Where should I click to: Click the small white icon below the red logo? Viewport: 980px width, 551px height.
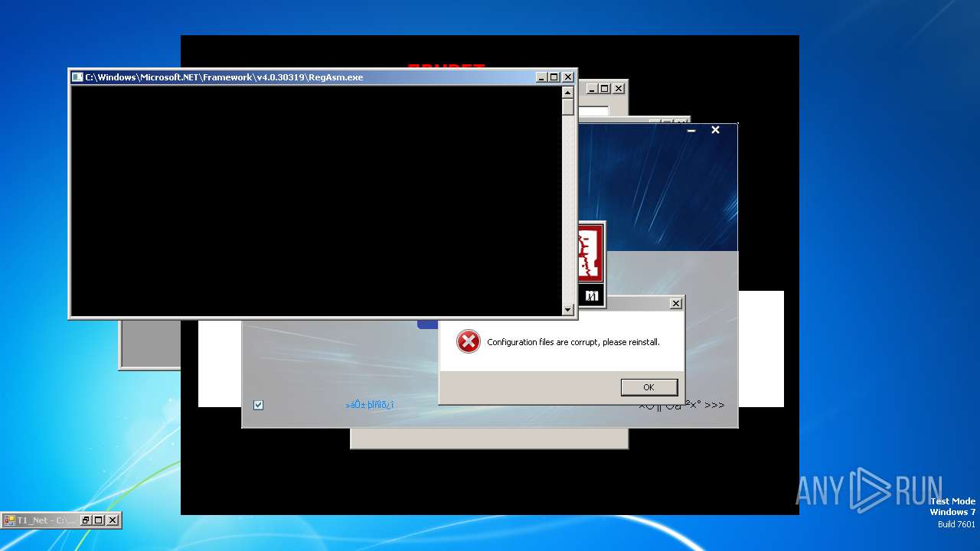(591, 295)
